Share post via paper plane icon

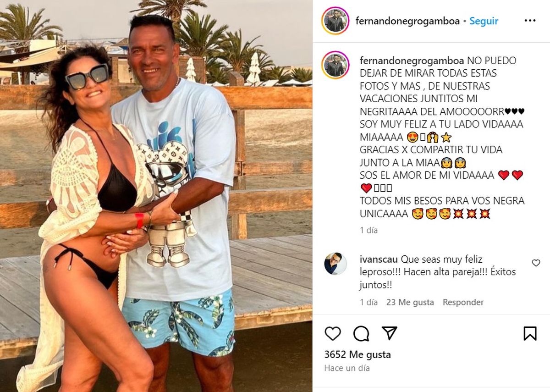point(390,333)
